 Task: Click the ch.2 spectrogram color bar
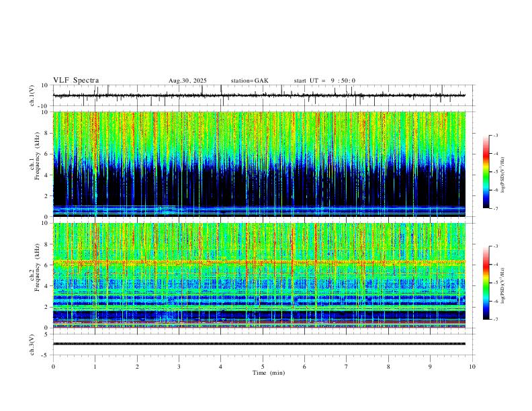click(x=486, y=283)
